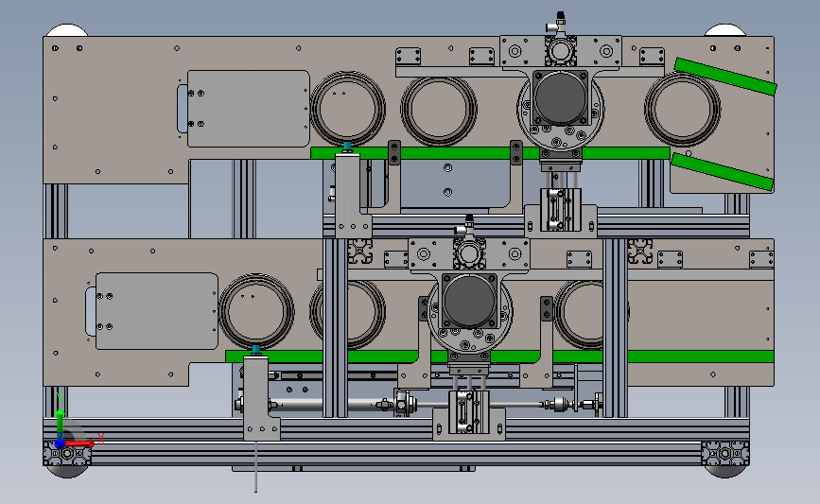
Task: Click the white dome foot at top-left corner
Action: 67,30
